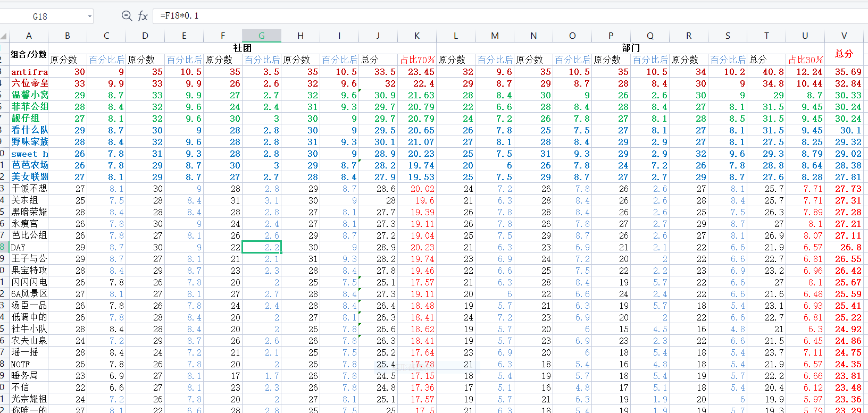The image size is (868, 413).
Task: Click the formula bar showing =F18*0.1
Action: tap(510, 16)
